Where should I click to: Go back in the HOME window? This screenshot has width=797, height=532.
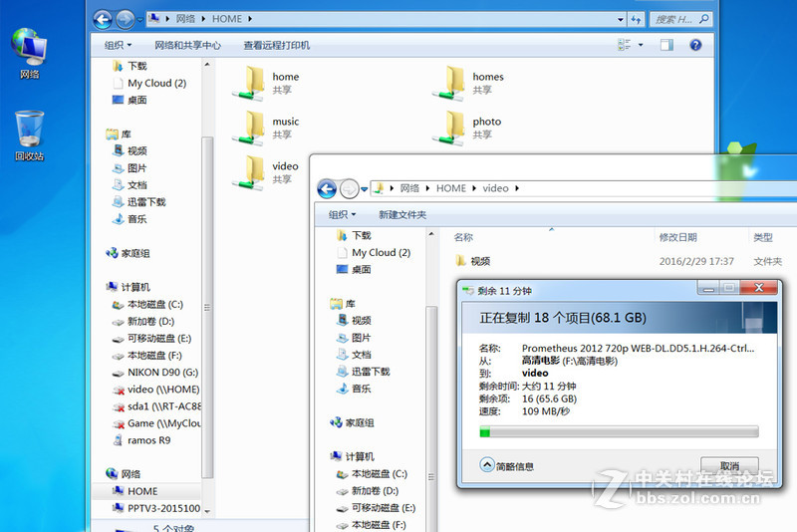103,20
